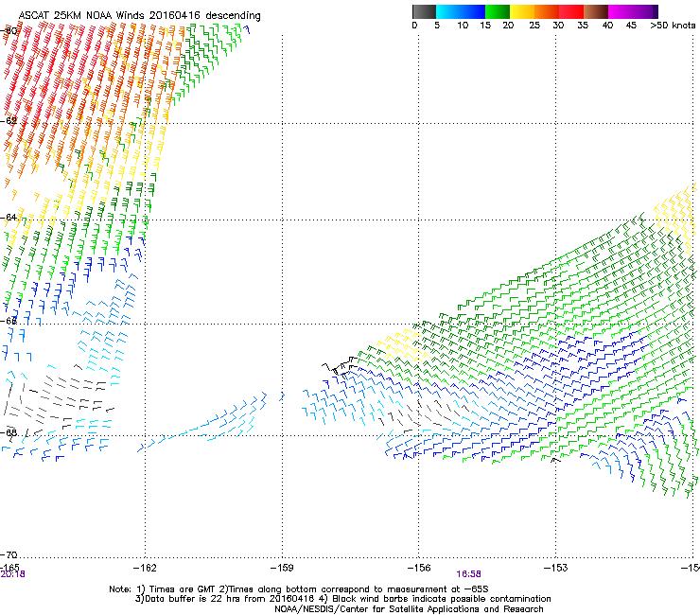Viewport: 700px width, 615px height.
Task: Click the '-165' longitude label
Action: tap(9, 568)
